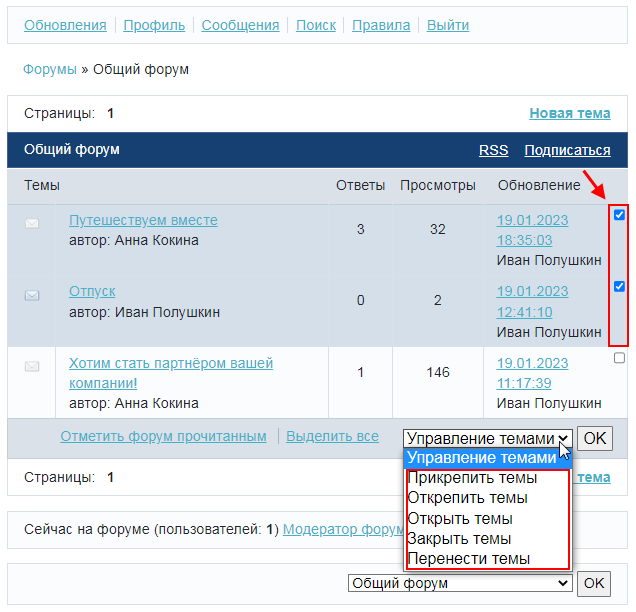Image resolution: width=636 pixels, height=612 pixels.
Task: Click replies count 0 for Отпуск
Action: pyautogui.click(x=361, y=301)
